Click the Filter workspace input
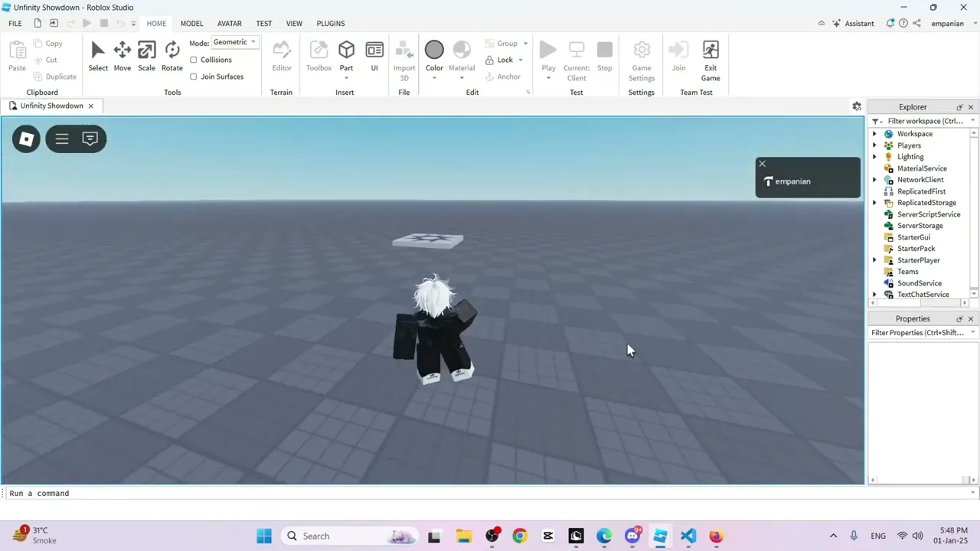The height and width of the screenshot is (551, 980). 926,121
